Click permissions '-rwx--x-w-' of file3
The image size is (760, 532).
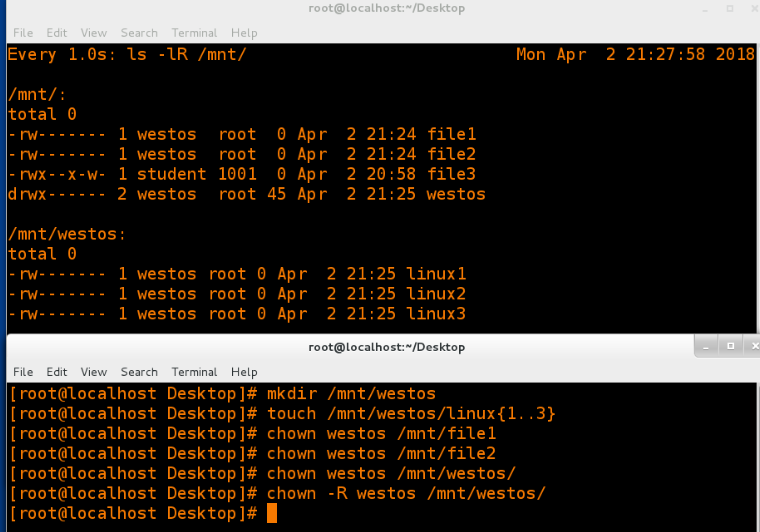57,174
